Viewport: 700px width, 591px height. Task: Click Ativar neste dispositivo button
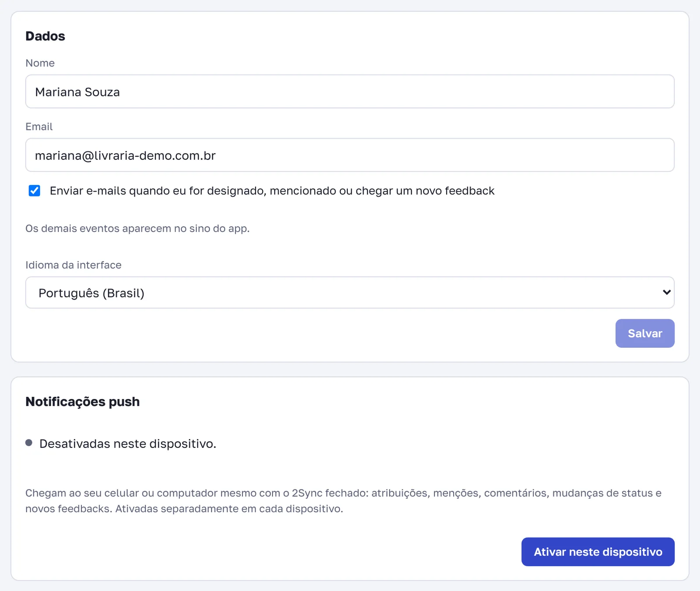coord(598,552)
